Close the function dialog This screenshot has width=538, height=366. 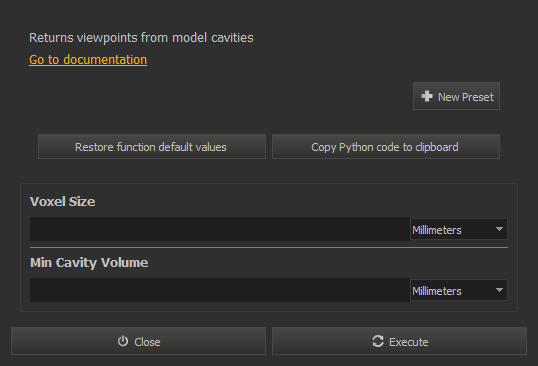(139, 341)
